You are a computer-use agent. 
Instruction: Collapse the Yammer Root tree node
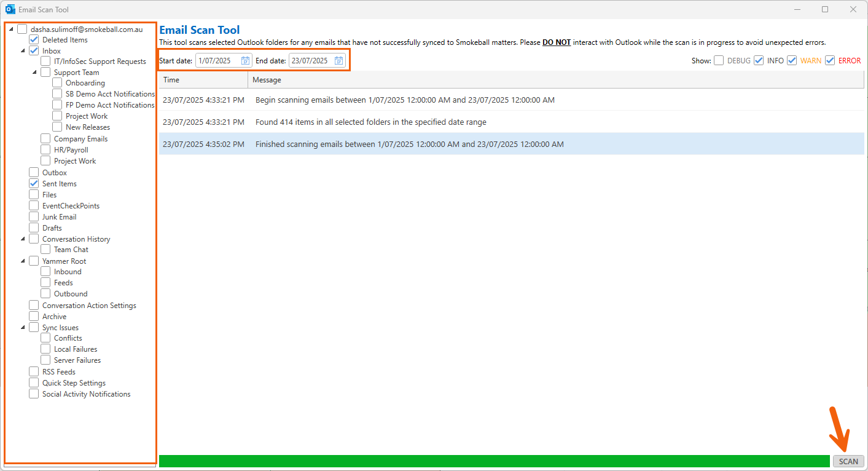[x=23, y=261]
